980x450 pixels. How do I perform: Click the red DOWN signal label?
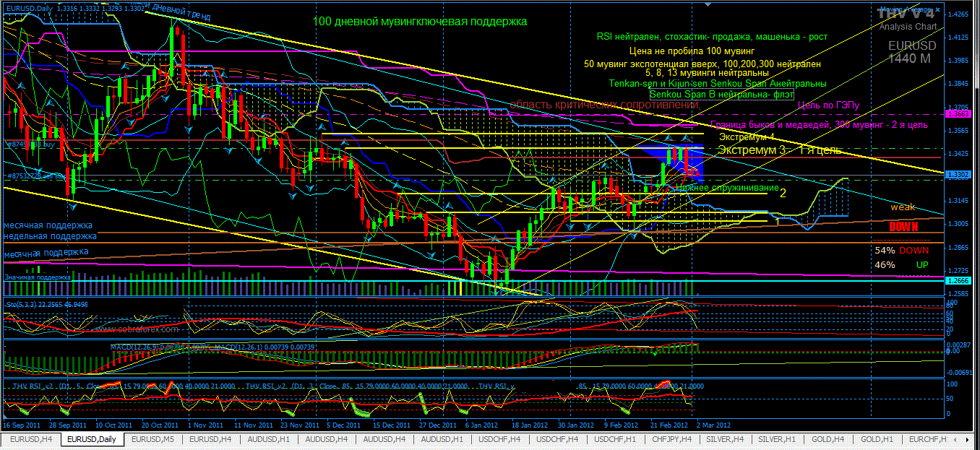903,227
